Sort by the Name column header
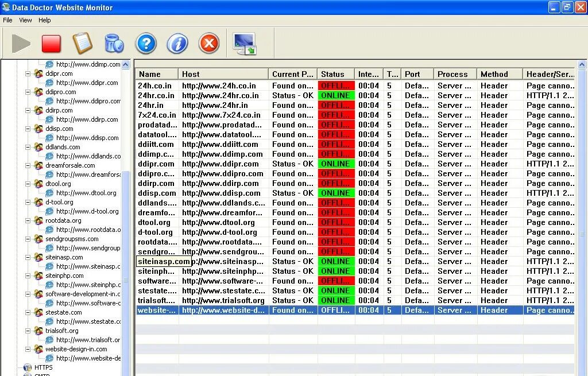 157,74
